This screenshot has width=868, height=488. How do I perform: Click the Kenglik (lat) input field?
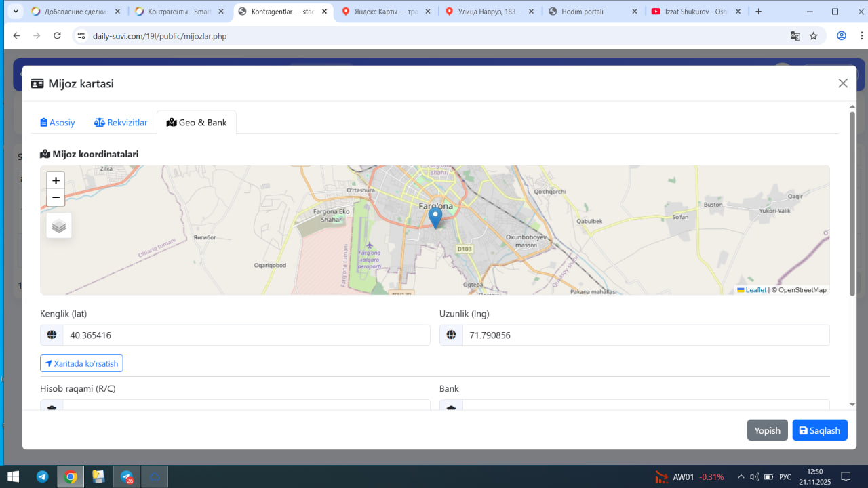tap(246, 335)
